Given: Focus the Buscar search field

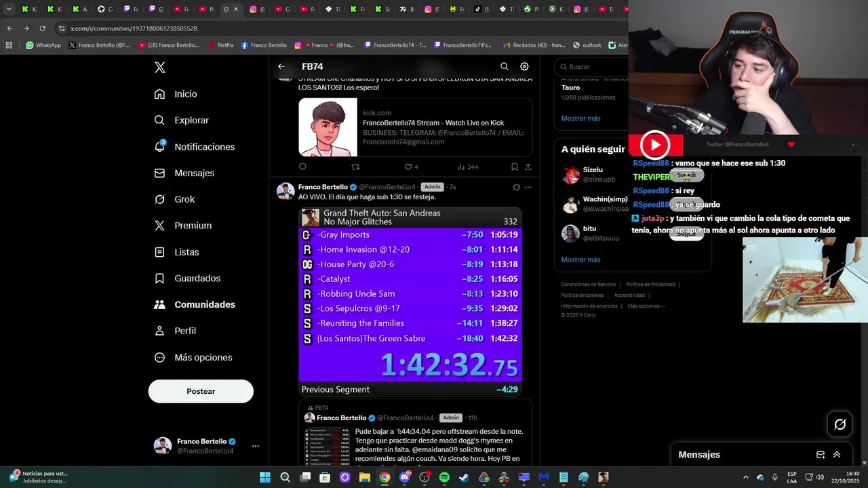Looking at the screenshot, I should pos(591,66).
